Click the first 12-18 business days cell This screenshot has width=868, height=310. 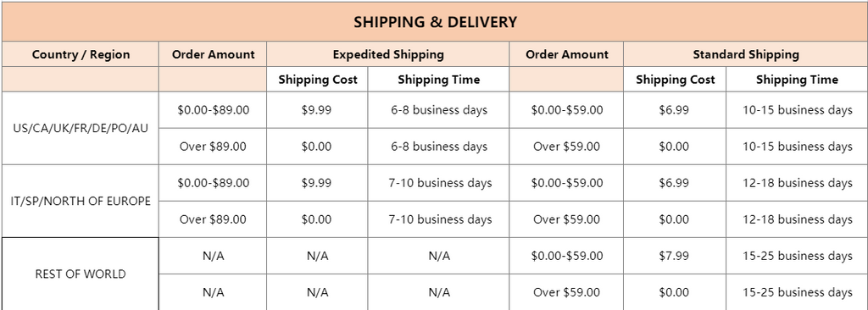click(x=797, y=183)
